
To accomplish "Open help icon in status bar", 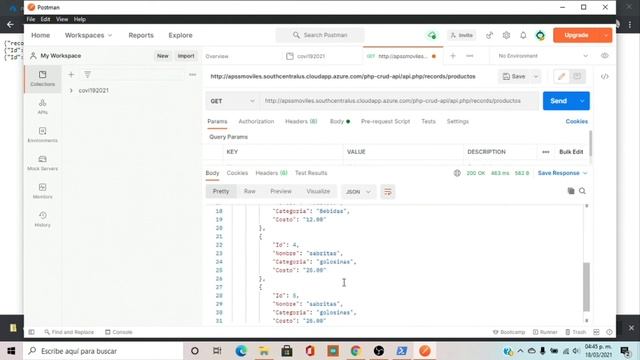I will [609, 332].
